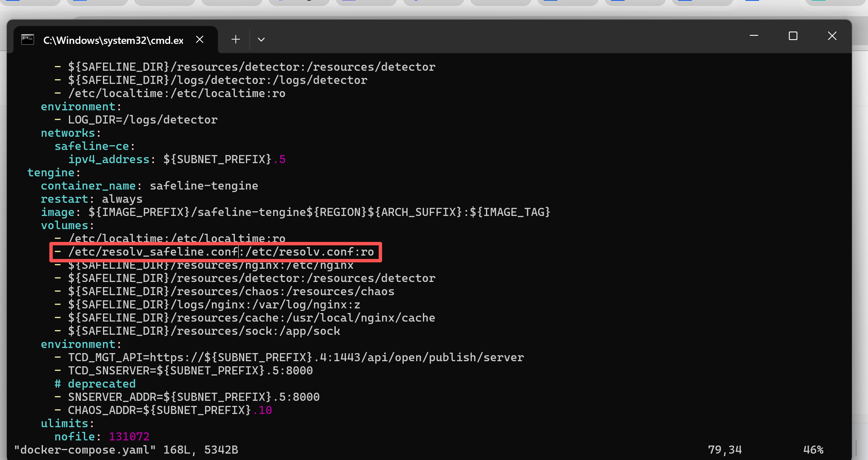868x460 pixels.
Task: Open a new terminal tab
Action: coord(236,40)
